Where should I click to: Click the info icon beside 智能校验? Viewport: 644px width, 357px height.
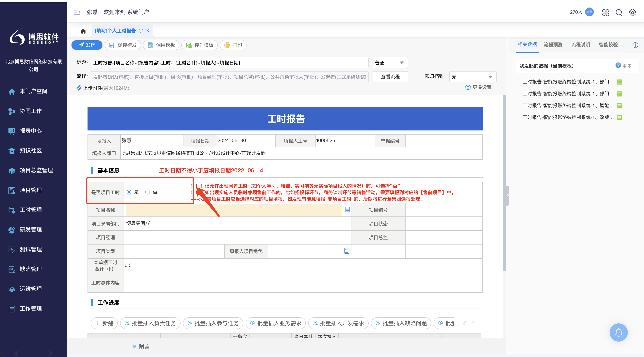pos(635,45)
